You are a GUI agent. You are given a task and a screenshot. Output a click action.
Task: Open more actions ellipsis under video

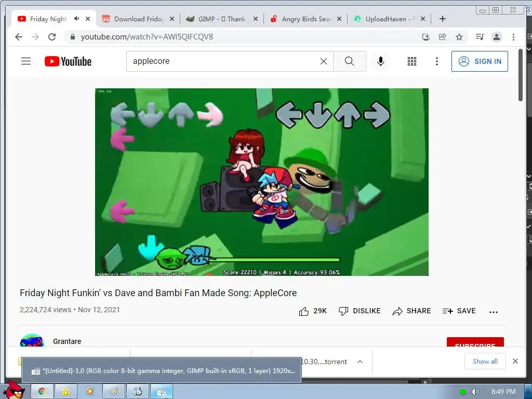494,312
